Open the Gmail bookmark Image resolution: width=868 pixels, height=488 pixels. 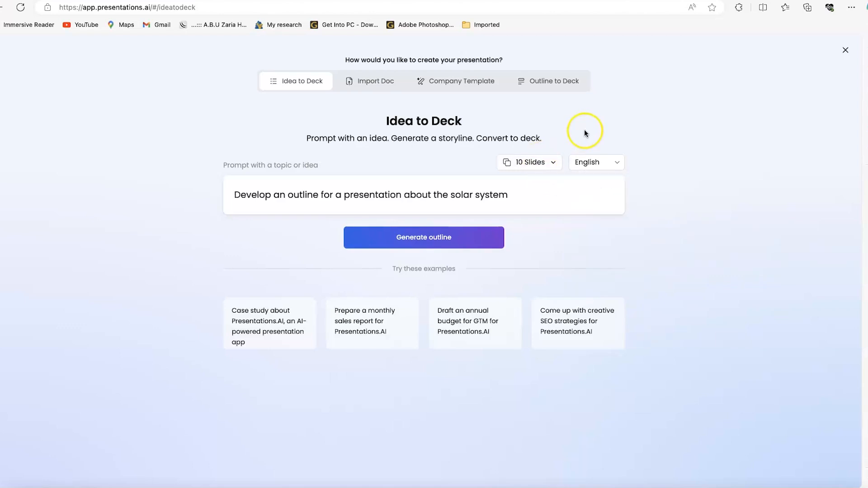click(x=156, y=25)
